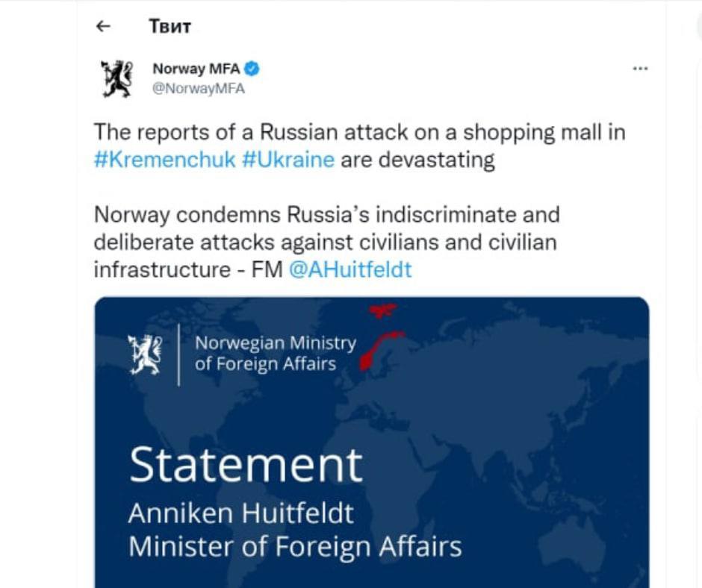The image size is (702, 588).
Task: Click the @NorwayMFA handle
Action: [199, 88]
